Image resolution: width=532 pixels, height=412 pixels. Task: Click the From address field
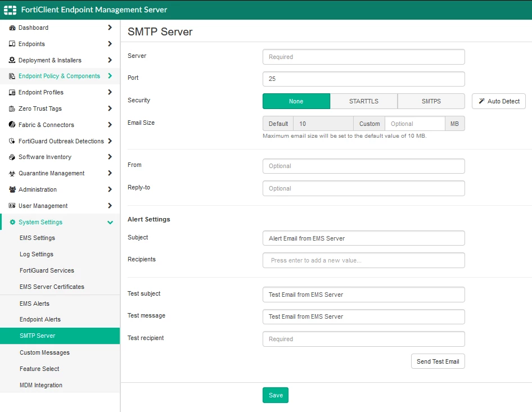tap(364, 166)
